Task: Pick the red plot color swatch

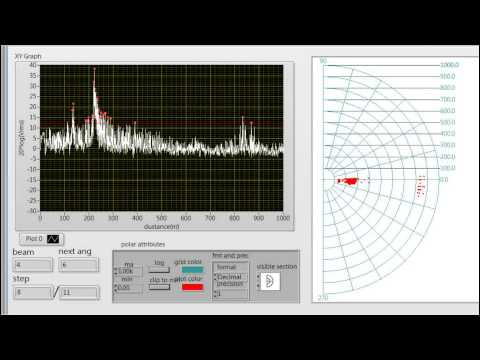Action: pyautogui.click(x=192, y=287)
